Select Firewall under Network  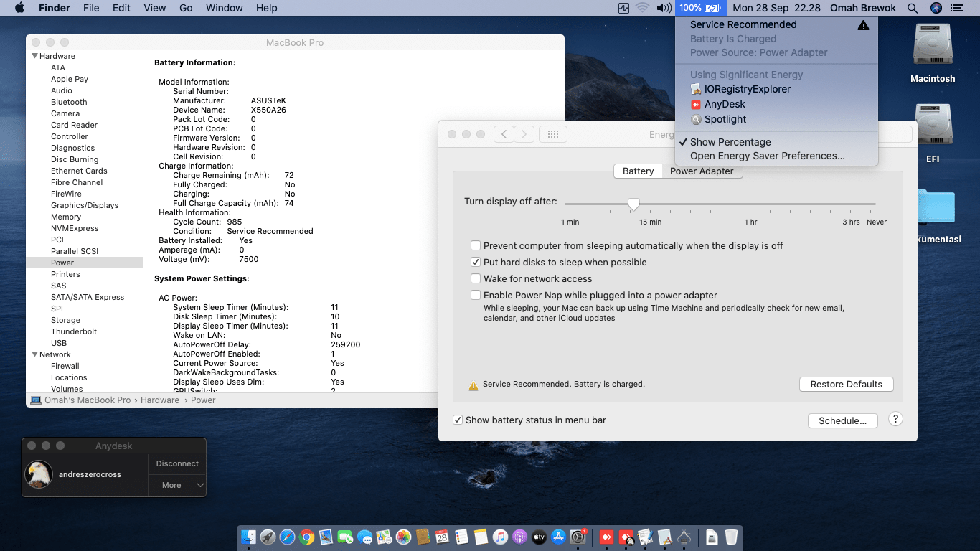click(x=65, y=366)
